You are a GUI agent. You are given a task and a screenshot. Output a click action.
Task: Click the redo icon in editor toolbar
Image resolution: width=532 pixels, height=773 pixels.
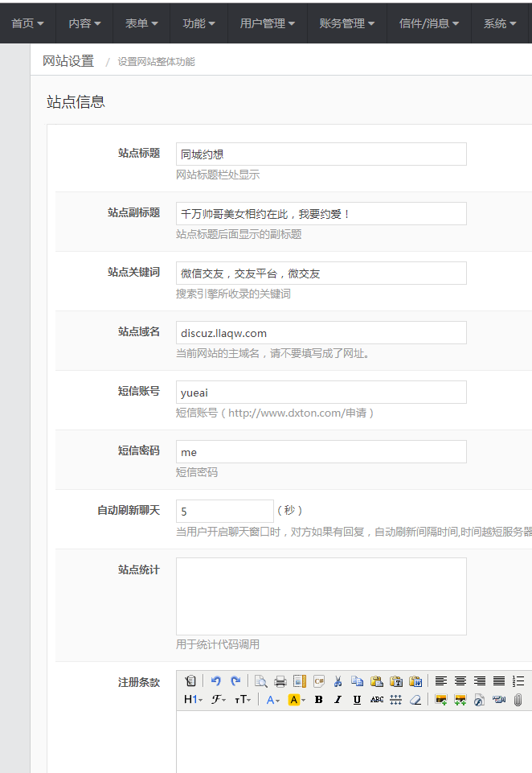[x=235, y=680]
